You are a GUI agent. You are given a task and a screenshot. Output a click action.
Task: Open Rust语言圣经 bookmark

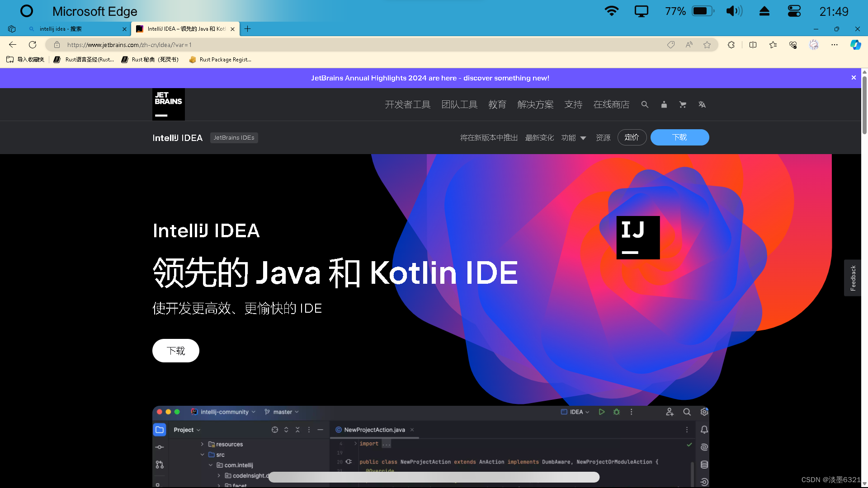click(x=84, y=60)
